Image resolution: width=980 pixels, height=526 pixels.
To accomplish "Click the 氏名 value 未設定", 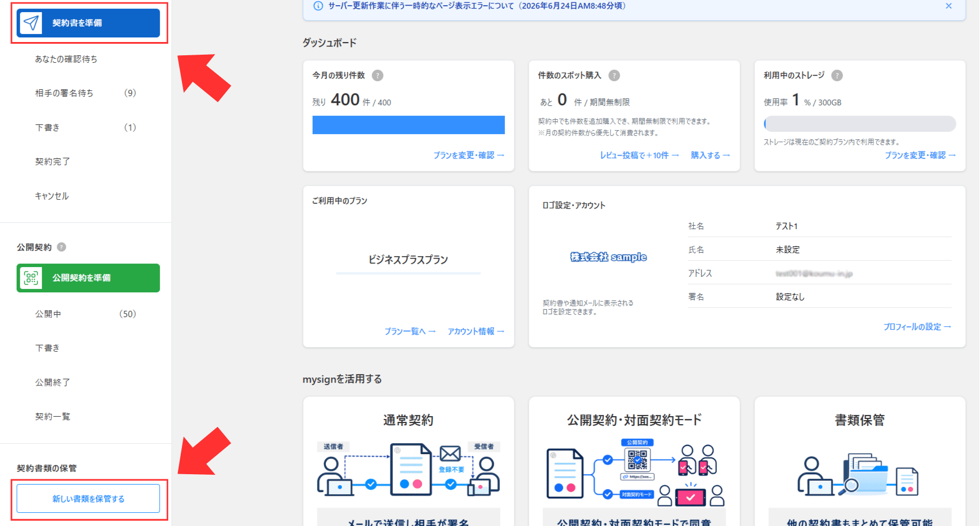I will [x=788, y=250].
